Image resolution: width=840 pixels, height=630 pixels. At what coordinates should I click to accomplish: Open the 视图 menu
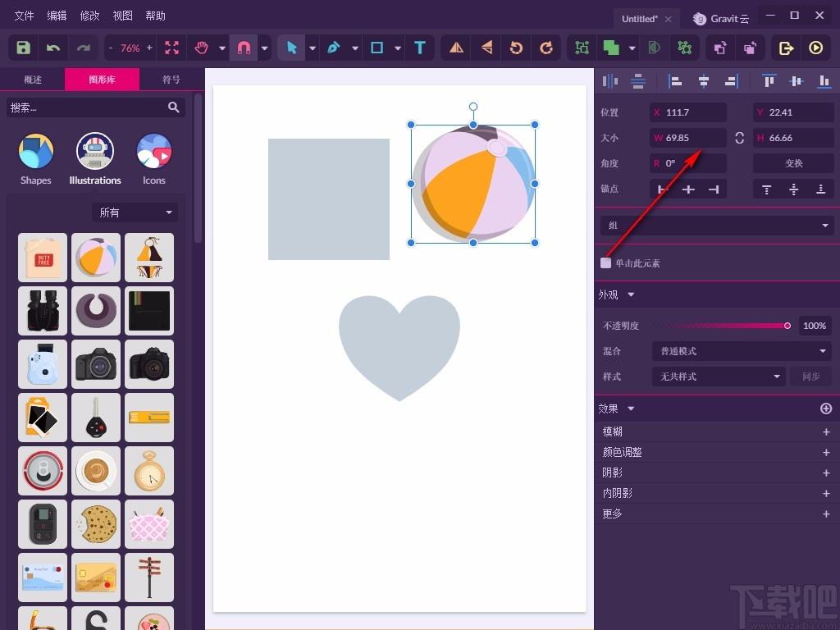[x=122, y=16]
